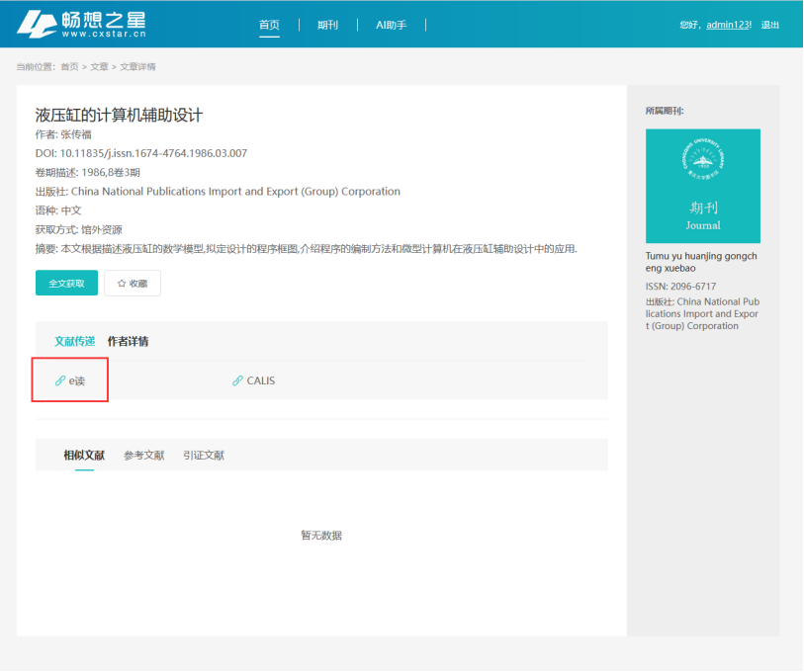Click the admin123 username link

coord(727,25)
